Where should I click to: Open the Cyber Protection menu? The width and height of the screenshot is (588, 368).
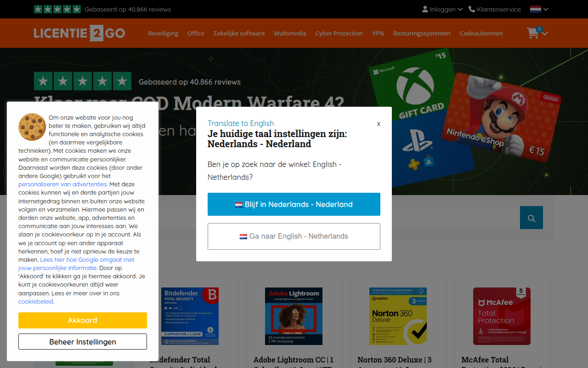(339, 33)
